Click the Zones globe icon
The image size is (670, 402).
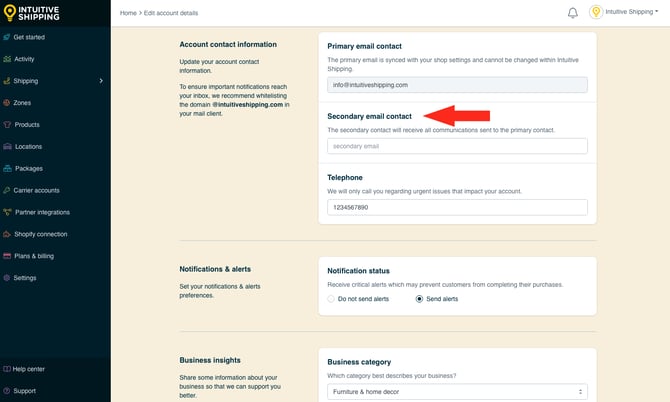pos(6,103)
